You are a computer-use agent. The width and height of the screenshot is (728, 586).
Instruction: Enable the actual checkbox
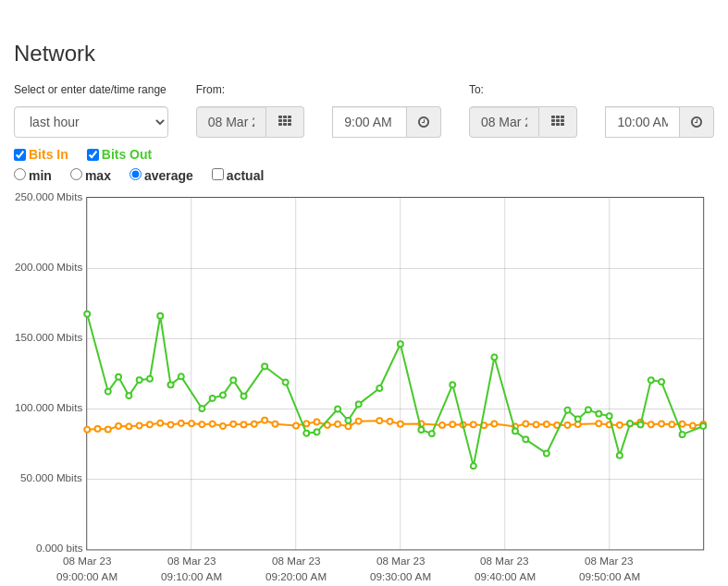click(217, 175)
